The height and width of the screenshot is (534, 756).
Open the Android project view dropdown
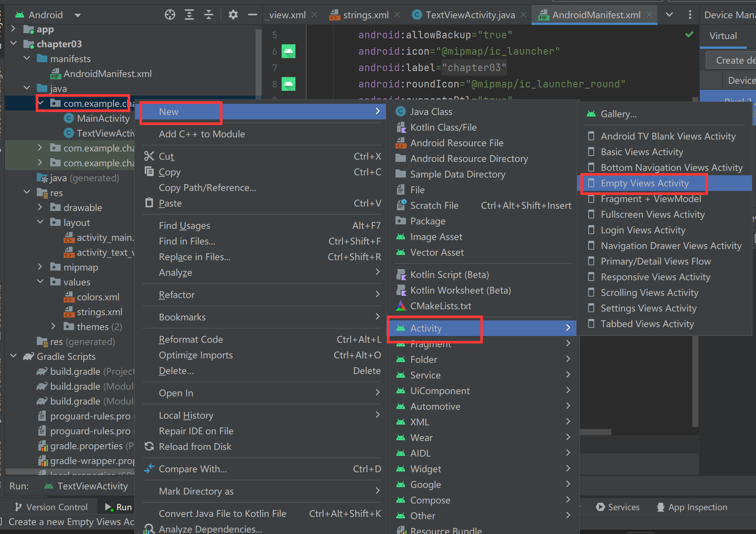48,15
